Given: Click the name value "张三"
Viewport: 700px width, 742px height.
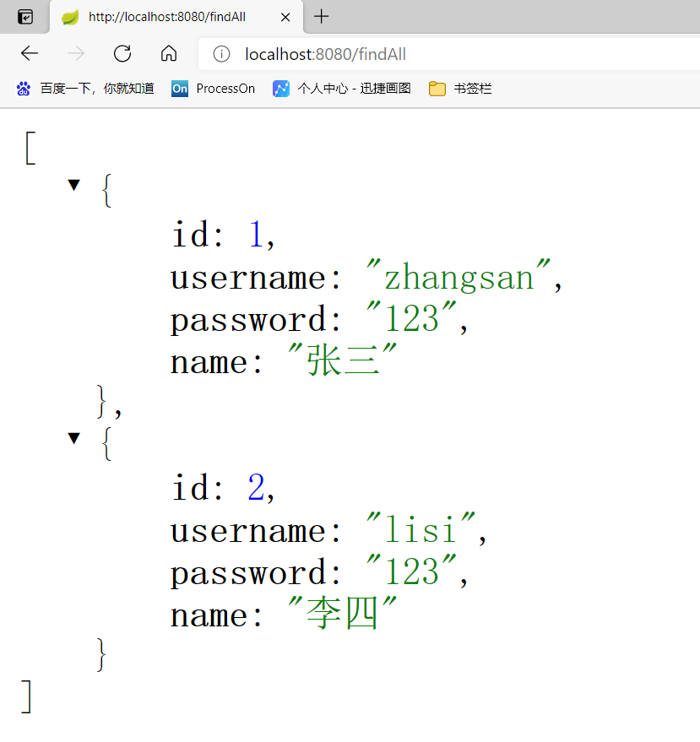Looking at the screenshot, I should (342, 361).
